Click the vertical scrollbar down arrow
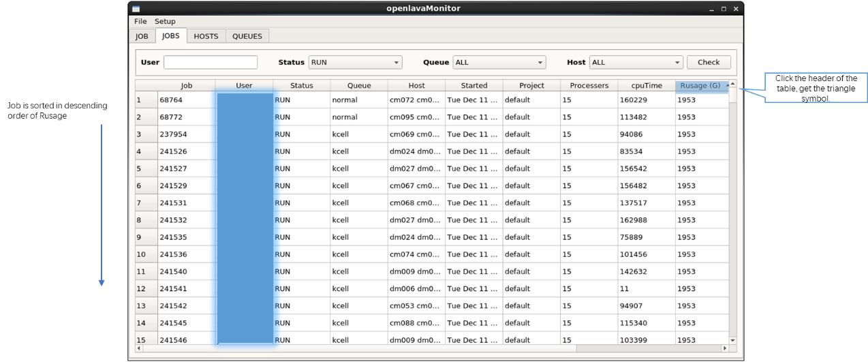The image size is (868, 362). click(733, 340)
